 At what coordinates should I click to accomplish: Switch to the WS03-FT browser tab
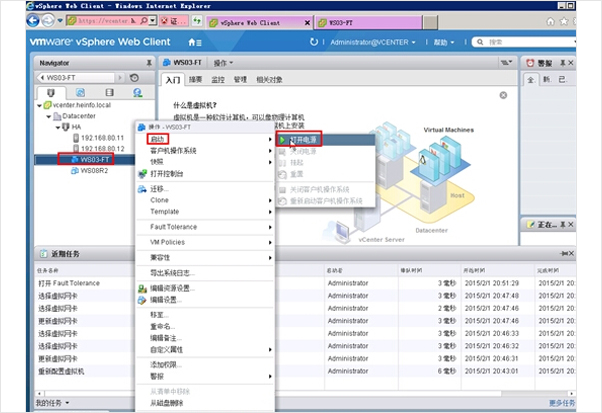point(369,23)
